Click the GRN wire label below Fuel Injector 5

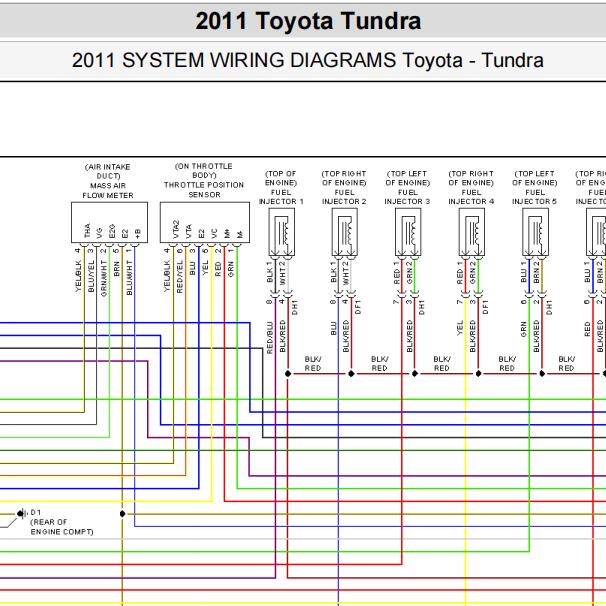coord(524,329)
